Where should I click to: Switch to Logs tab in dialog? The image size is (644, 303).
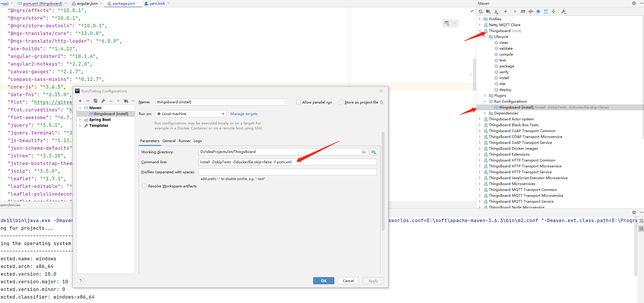198,141
